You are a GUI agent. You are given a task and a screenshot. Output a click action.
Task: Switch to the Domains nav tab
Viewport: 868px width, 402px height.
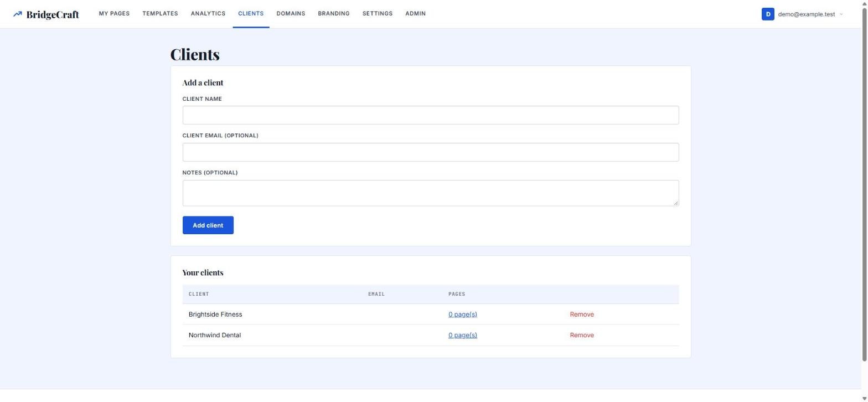point(291,14)
